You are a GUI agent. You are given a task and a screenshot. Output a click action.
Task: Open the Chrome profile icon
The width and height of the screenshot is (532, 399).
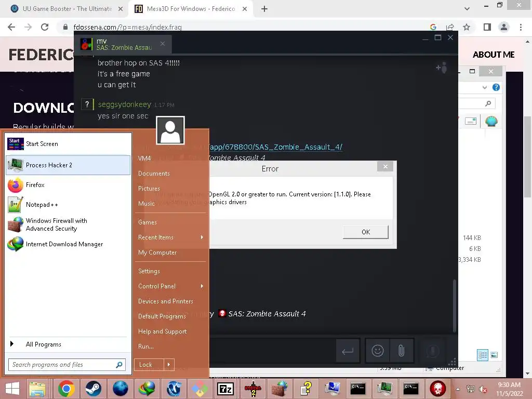(504, 27)
